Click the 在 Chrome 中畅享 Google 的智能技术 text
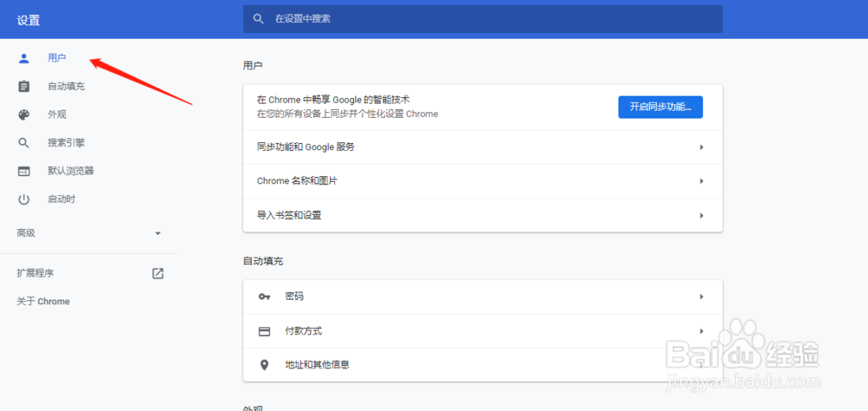The width and height of the screenshot is (868, 411). [x=333, y=100]
